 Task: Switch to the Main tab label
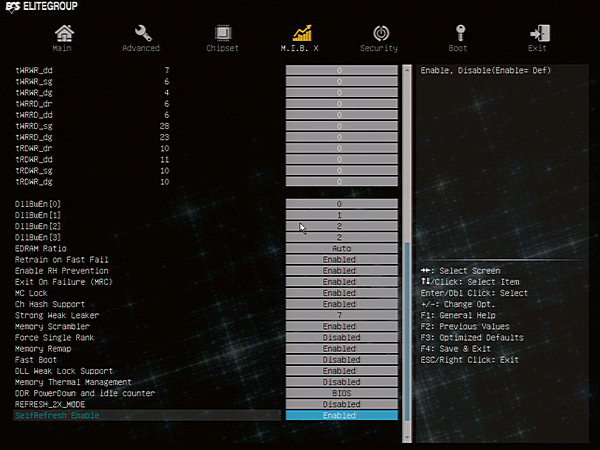62,48
